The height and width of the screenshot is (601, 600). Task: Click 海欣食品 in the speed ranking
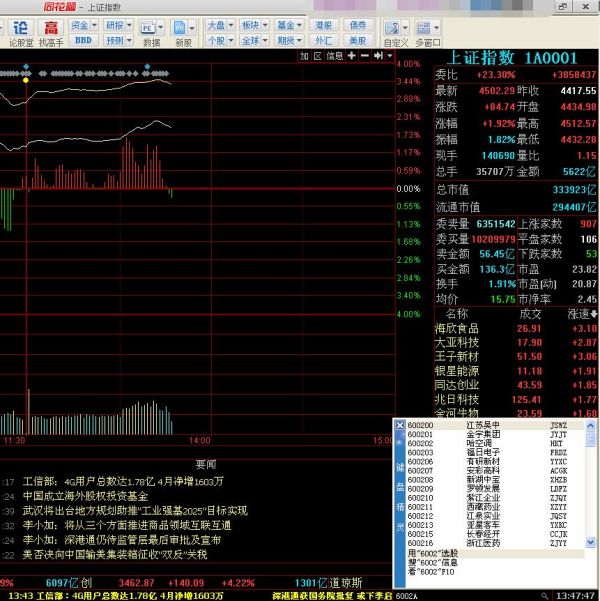coord(457,328)
